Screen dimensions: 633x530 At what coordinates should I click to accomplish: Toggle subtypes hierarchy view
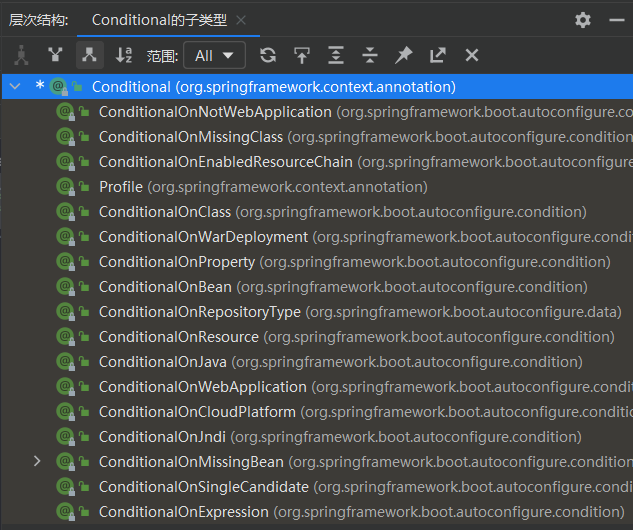click(x=90, y=55)
